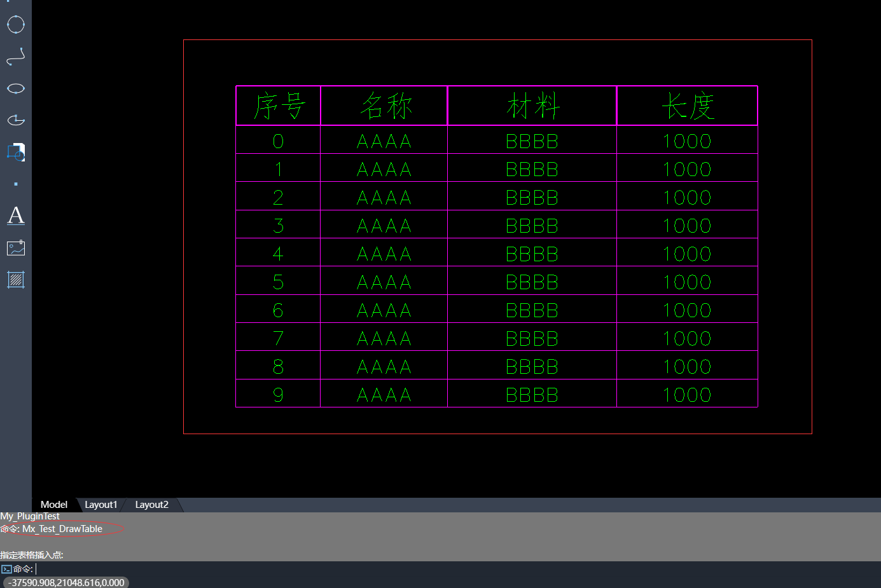Viewport: 881px width, 588px height.
Task: Click the 序号 table header
Action: [x=279, y=106]
